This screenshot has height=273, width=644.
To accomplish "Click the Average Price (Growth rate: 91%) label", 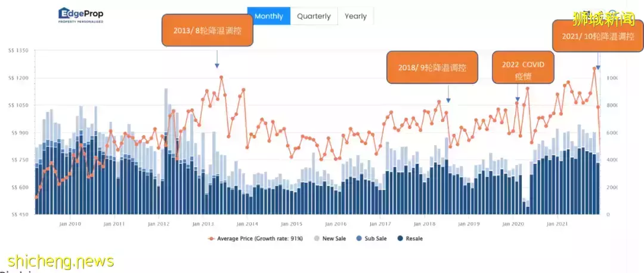I will click(260, 238).
